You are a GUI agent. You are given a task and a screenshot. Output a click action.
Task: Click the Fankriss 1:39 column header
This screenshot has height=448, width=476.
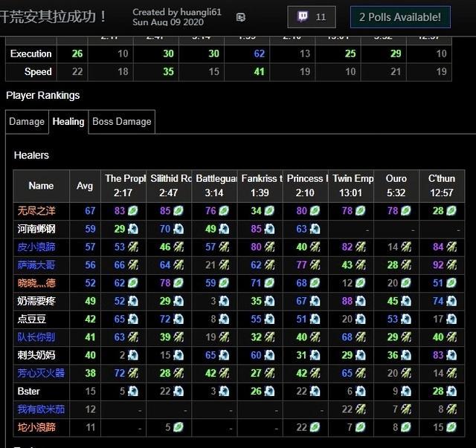[x=260, y=186]
